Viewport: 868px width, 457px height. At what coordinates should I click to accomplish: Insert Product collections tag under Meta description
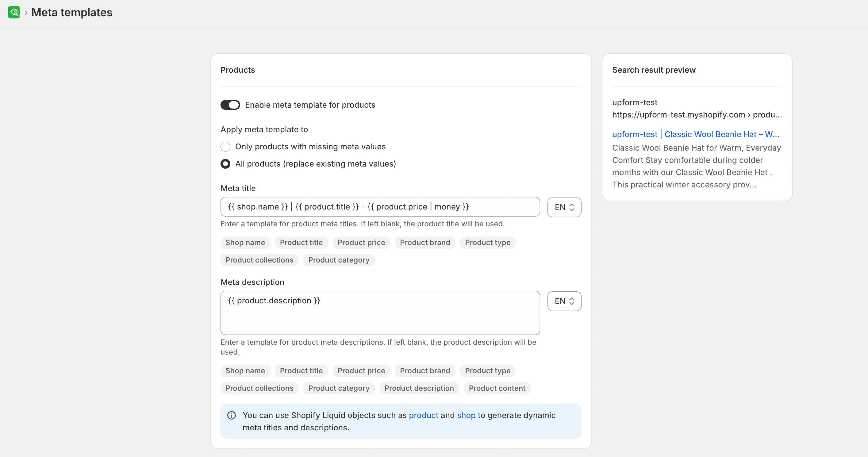[x=259, y=388]
